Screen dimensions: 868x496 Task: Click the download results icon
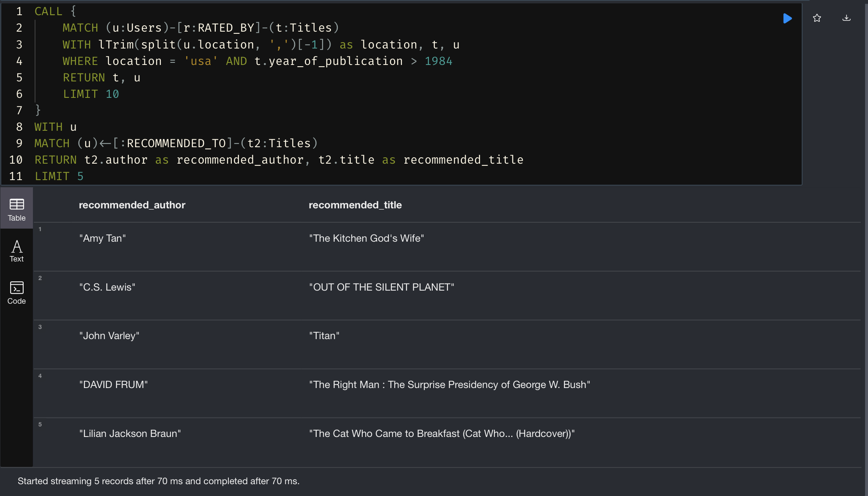[x=846, y=18]
